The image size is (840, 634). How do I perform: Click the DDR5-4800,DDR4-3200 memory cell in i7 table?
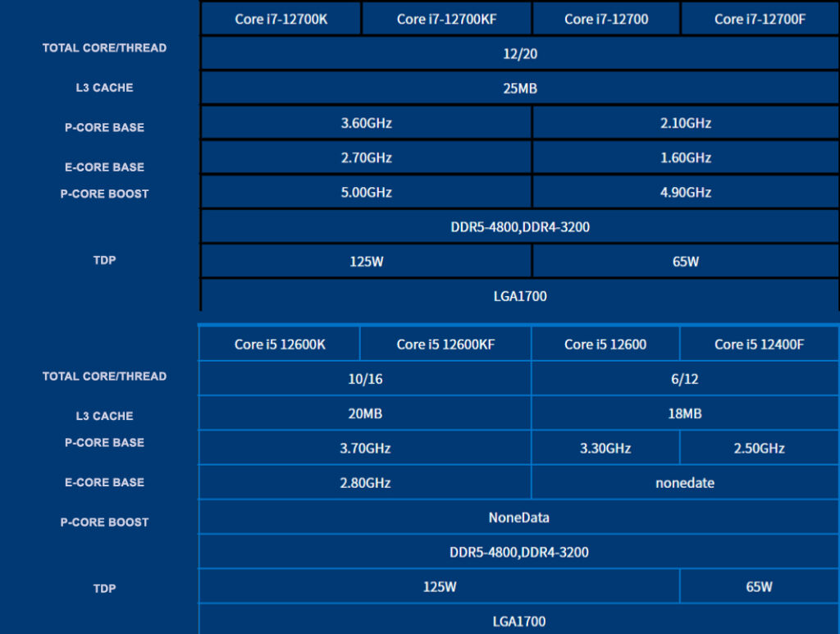point(519,226)
